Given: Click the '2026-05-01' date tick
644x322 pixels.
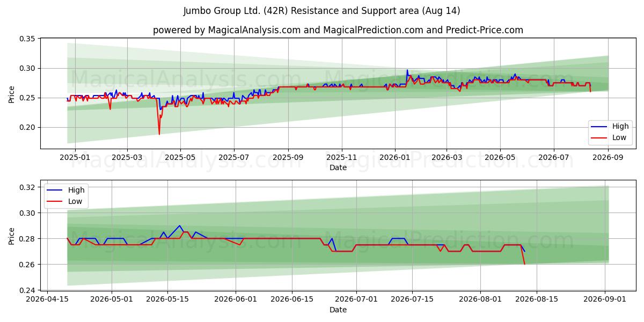Looking at the screenshot, I should [x=112, y=299].
